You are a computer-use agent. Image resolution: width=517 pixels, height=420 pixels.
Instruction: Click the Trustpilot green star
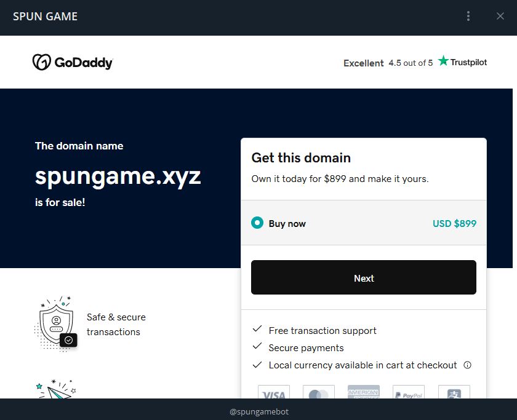coord(443,61)
